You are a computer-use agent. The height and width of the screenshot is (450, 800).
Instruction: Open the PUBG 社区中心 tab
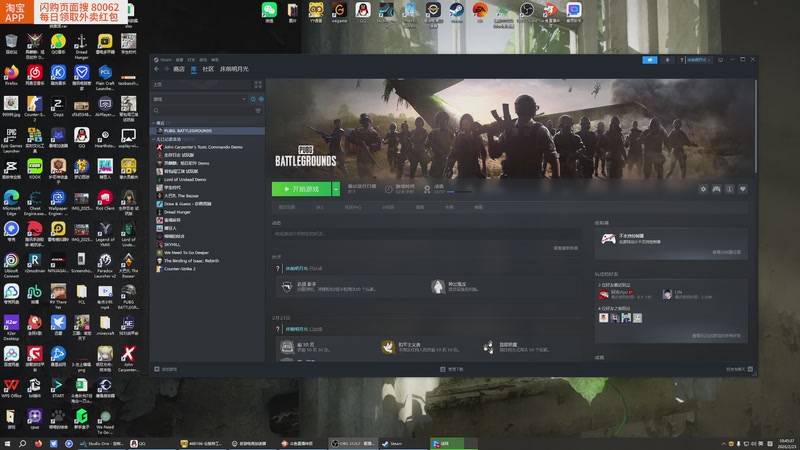[x=353, y=208]
